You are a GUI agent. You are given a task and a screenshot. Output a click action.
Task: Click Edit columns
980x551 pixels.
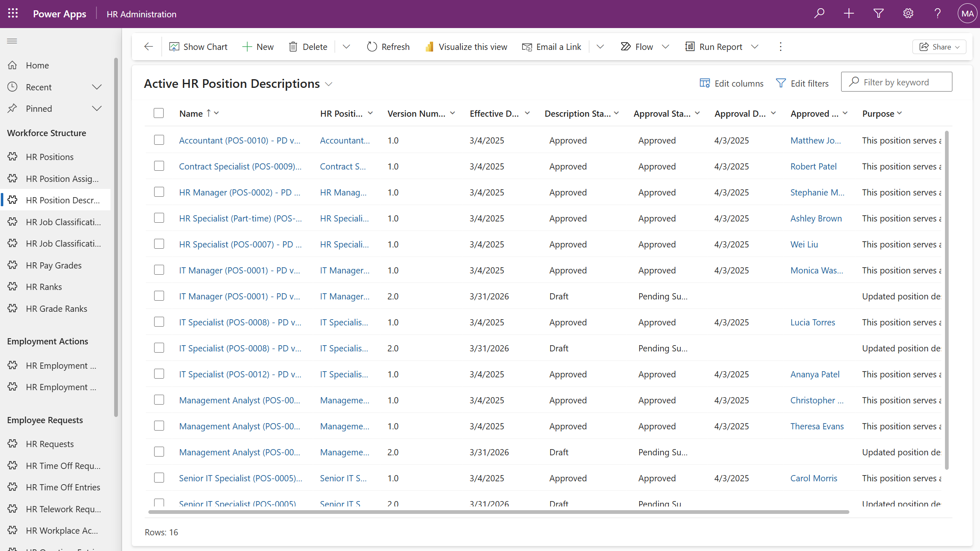point(731,83)
